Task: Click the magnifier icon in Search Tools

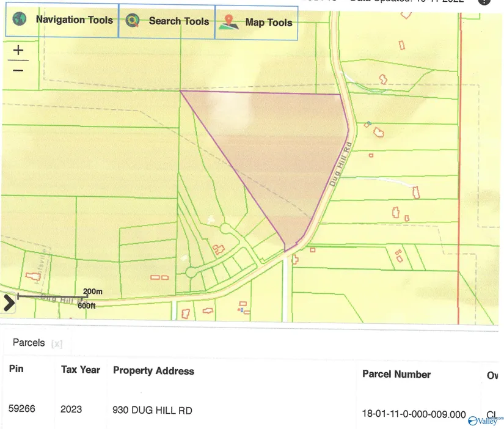Action: (133, 21)
